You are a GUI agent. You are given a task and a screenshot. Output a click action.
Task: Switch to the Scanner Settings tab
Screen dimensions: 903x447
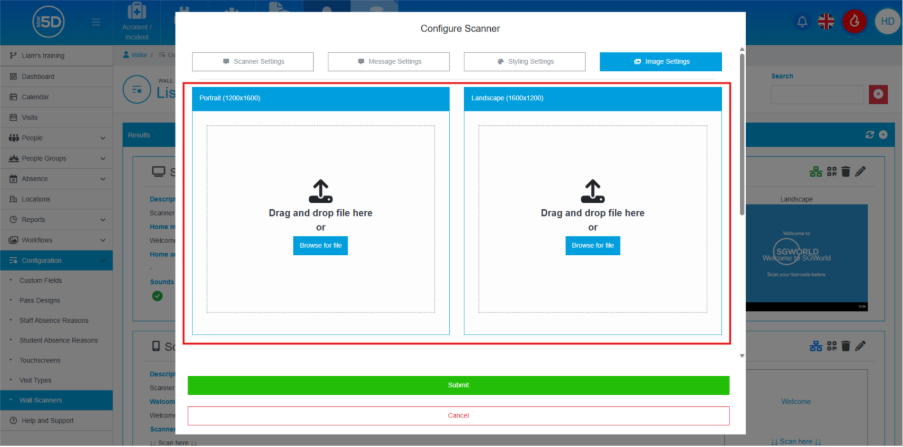[253, 62]
